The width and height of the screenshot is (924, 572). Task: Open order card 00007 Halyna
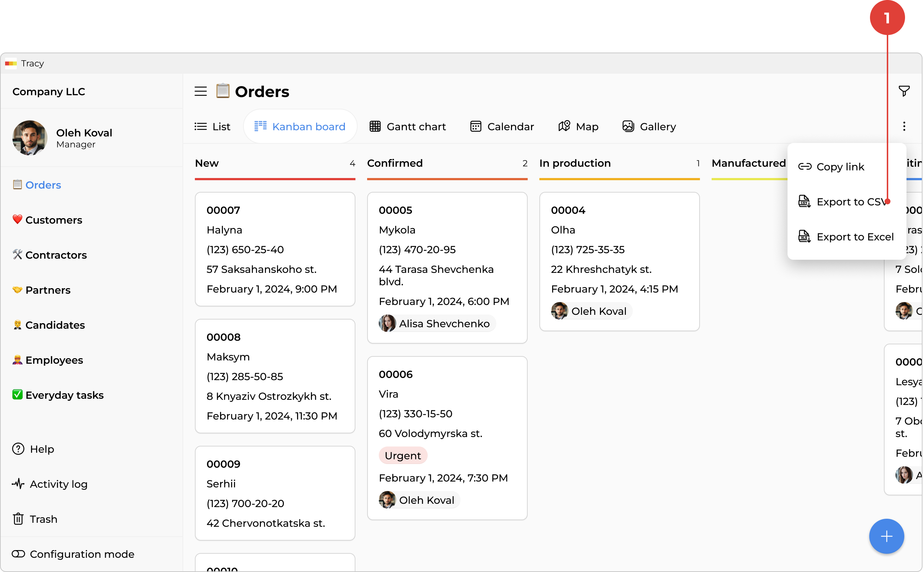(275, 249)
